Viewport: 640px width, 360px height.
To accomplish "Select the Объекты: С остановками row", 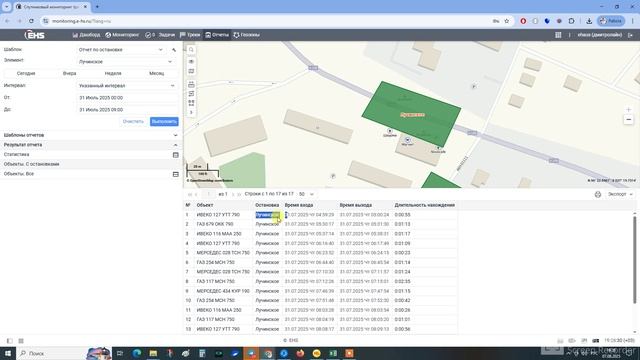I will [x=91, y=164].
